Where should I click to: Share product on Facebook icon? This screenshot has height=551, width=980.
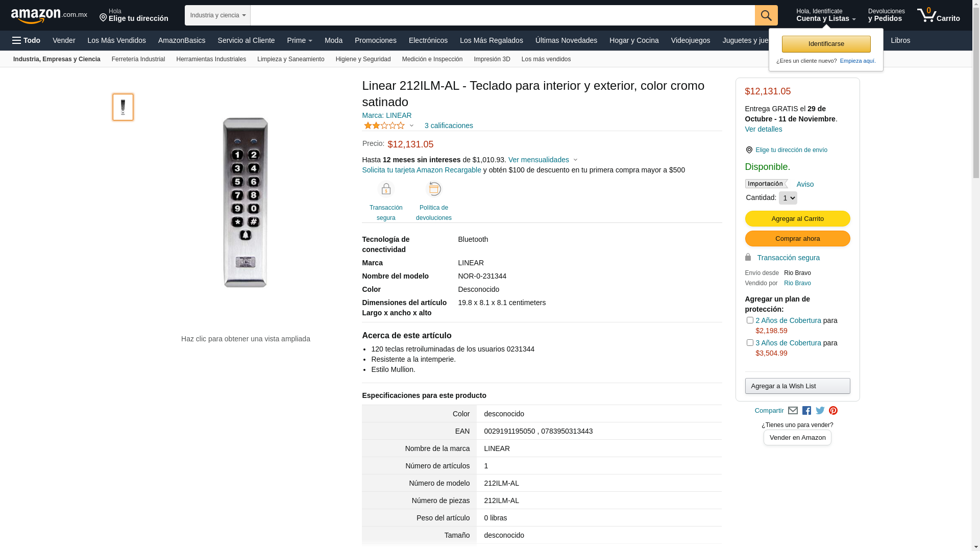[x=806, y=411]
